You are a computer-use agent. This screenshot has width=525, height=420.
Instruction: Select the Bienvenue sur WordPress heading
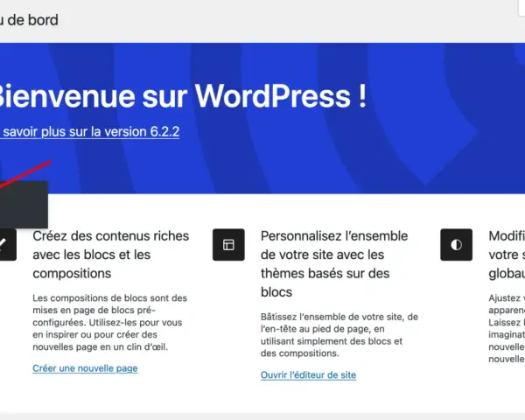coord(183,96)
